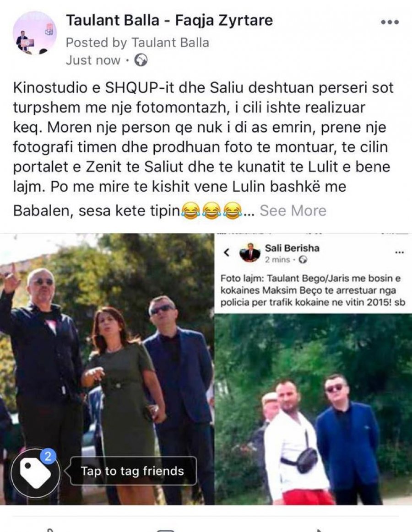Click Sali Berisha name in embedded post
The width and height of the screenshot is (412, 532).
pos(292,248)
